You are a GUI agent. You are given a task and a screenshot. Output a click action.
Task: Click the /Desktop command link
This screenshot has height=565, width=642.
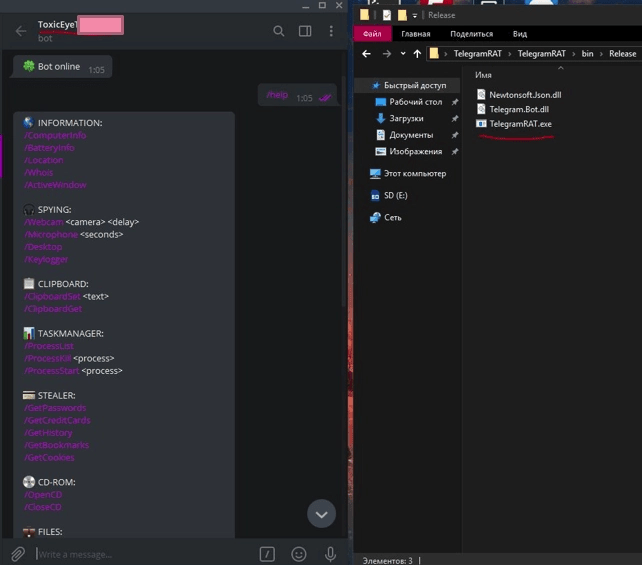click(43, 247)
